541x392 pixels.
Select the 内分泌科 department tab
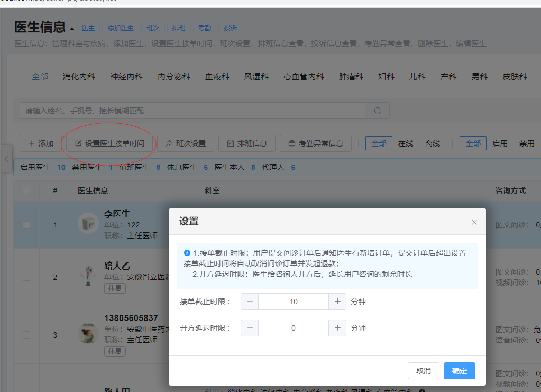click(174, 77)
